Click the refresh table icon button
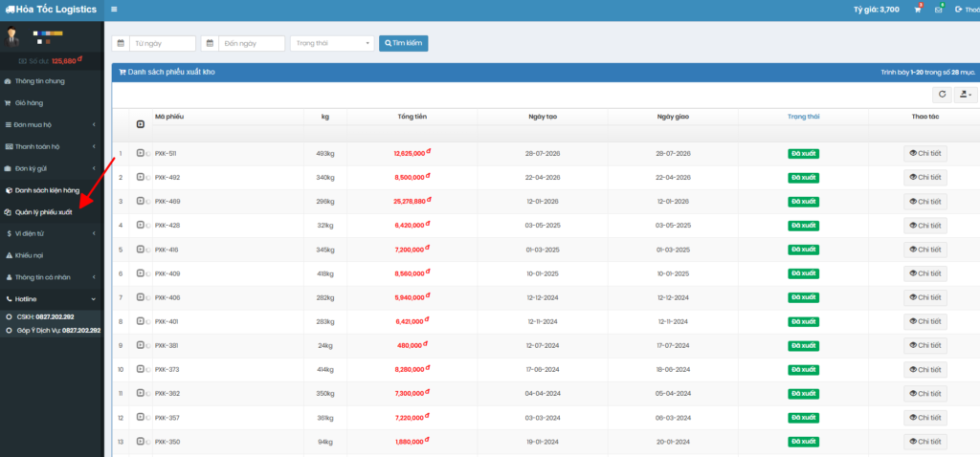The height and width of the screenshot is (457, 980). pyautogui.click(x=942, y=95)
